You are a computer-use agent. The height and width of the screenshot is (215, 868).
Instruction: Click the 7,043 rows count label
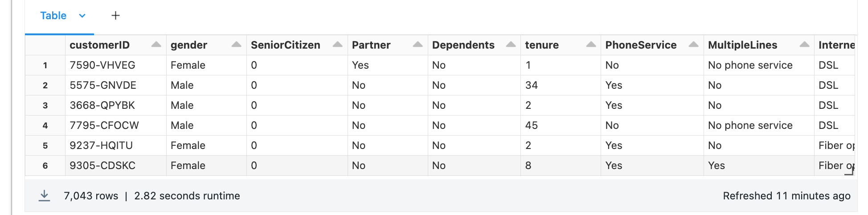[x=91, y=196]
